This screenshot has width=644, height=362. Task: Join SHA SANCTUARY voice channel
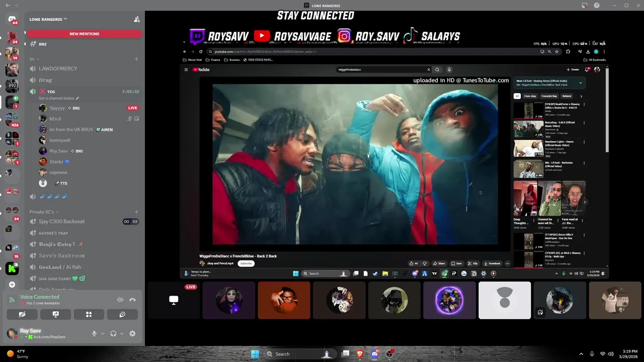[x=84, y=279]
